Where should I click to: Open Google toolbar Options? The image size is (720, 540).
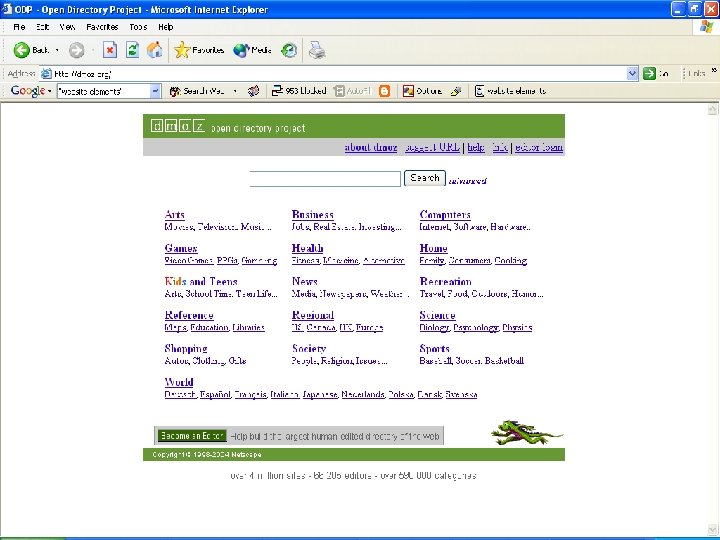(x=422, y=91)
